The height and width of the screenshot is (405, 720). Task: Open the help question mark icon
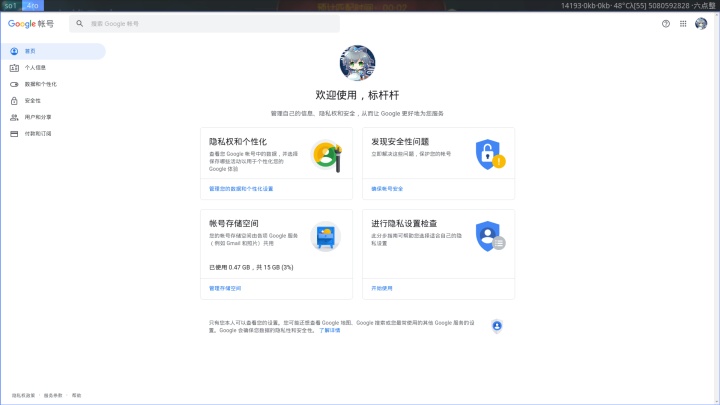(666, 24)
